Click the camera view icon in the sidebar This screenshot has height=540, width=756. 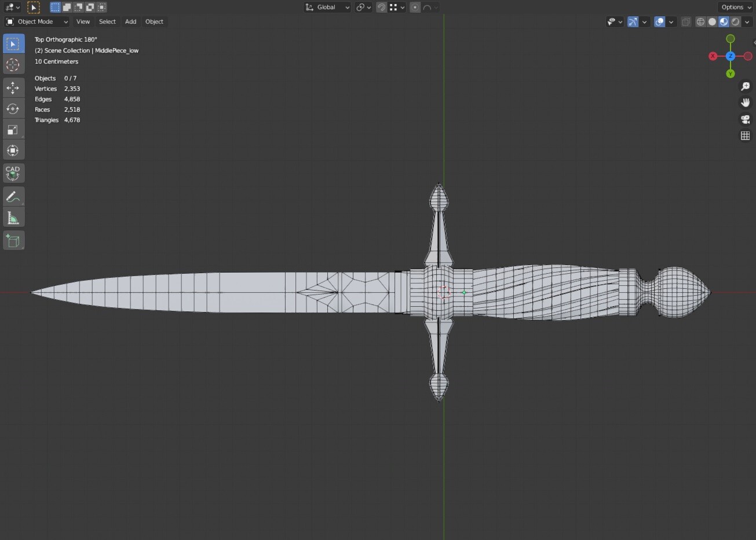click(746, 119)
